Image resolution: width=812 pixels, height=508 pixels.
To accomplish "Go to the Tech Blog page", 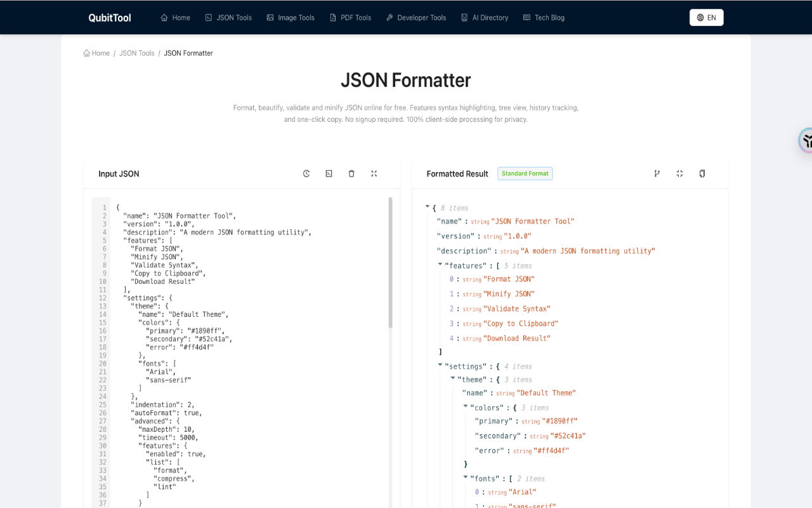I will tap(544, 18).
